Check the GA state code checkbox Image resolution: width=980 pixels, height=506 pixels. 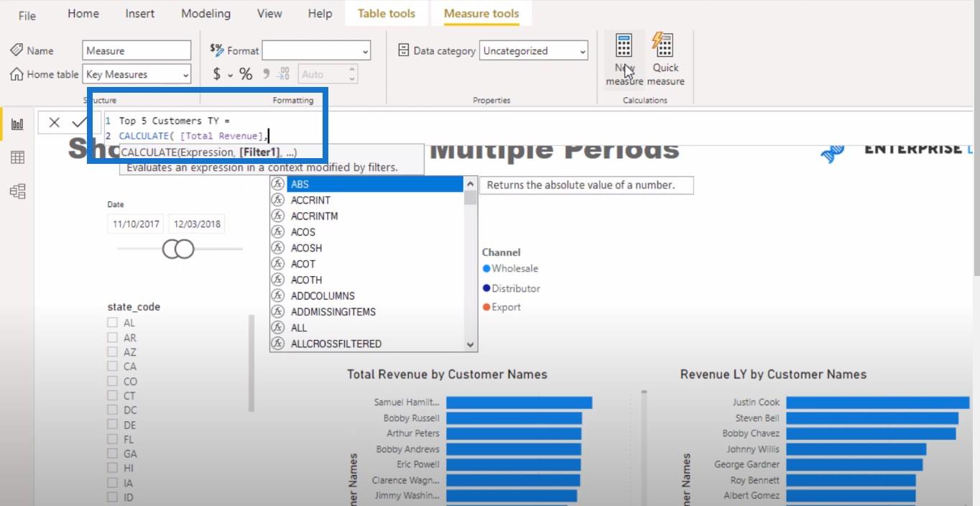[x=112, y=454]
